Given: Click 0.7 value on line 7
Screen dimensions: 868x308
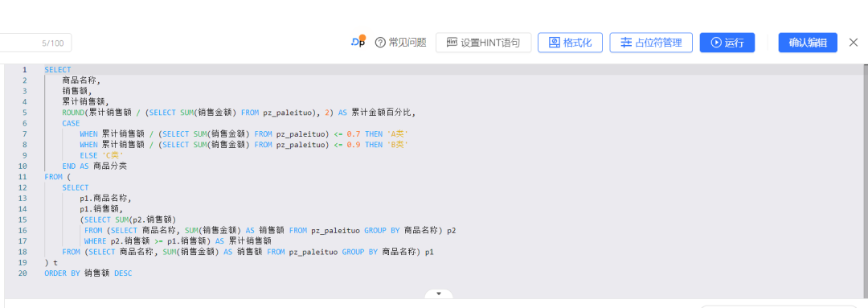Looking at the screenshot, I should 353,134.
